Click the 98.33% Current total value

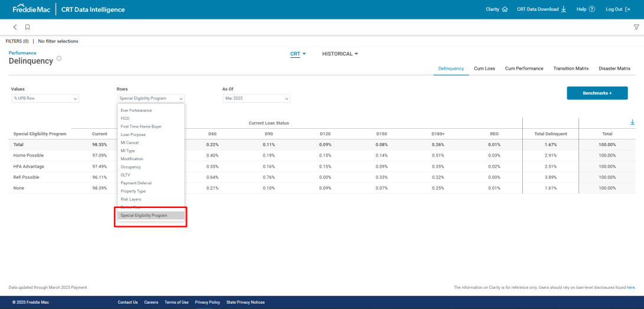[99, 145]
